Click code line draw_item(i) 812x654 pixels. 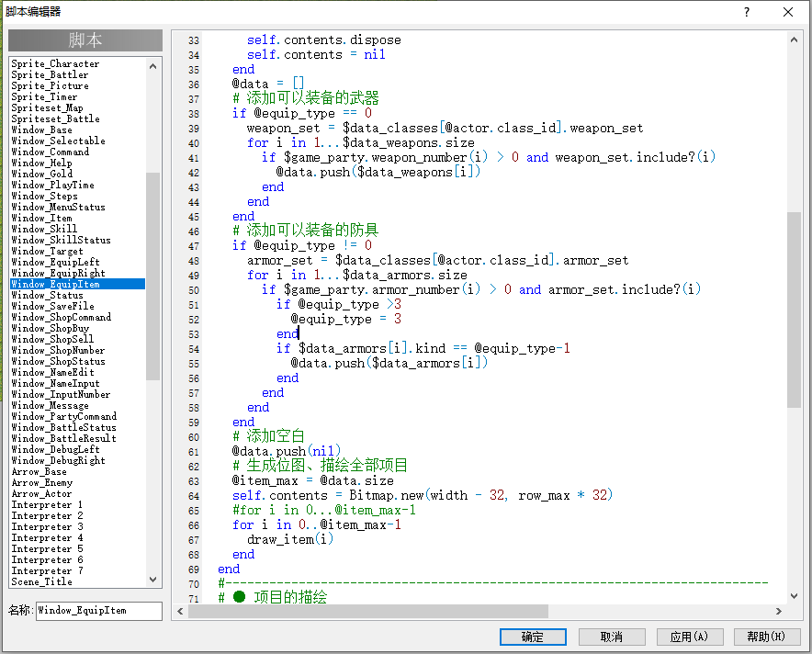tap(290, 539)
